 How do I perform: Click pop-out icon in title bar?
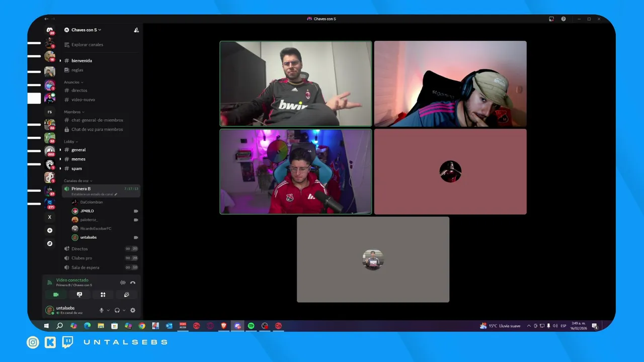click(551, 19)
